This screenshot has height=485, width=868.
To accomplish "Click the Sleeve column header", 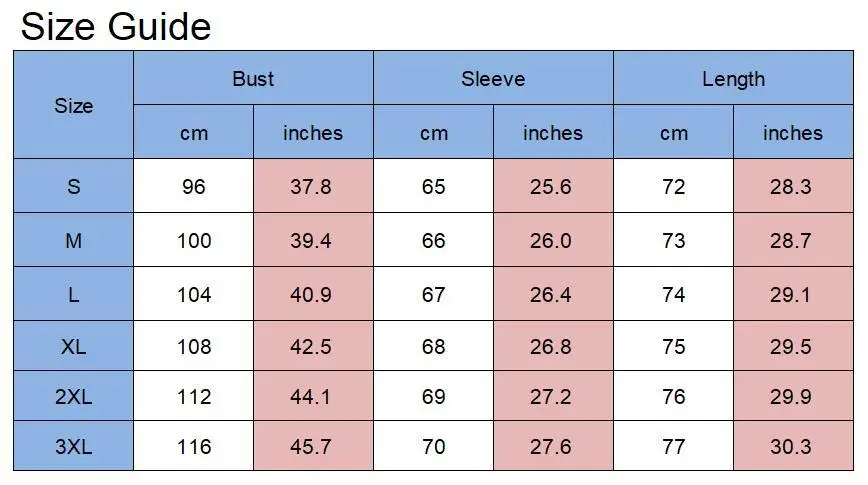I will pyautogui.click(x=493, y=79).
